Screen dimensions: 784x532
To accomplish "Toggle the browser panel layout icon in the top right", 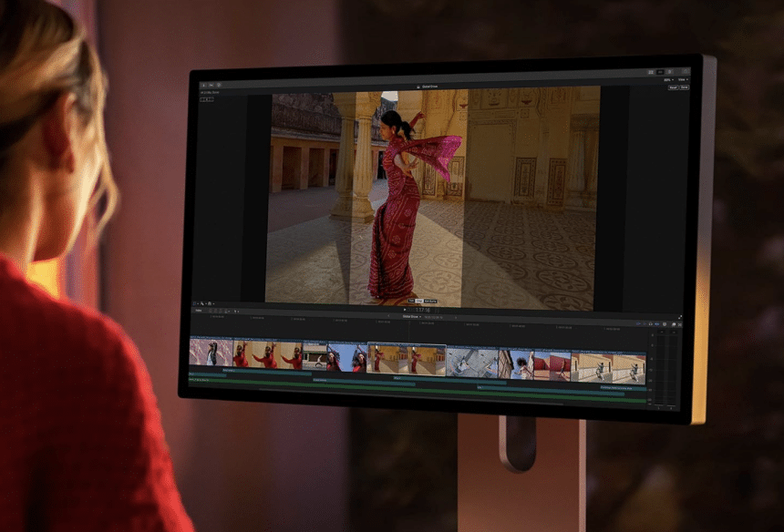I will (x=651, y=71).
